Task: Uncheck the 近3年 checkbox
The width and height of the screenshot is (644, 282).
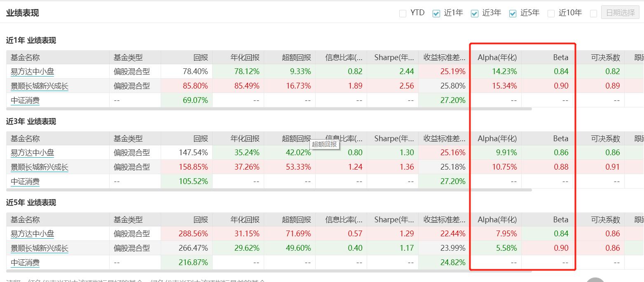Action: click(474, 13)
